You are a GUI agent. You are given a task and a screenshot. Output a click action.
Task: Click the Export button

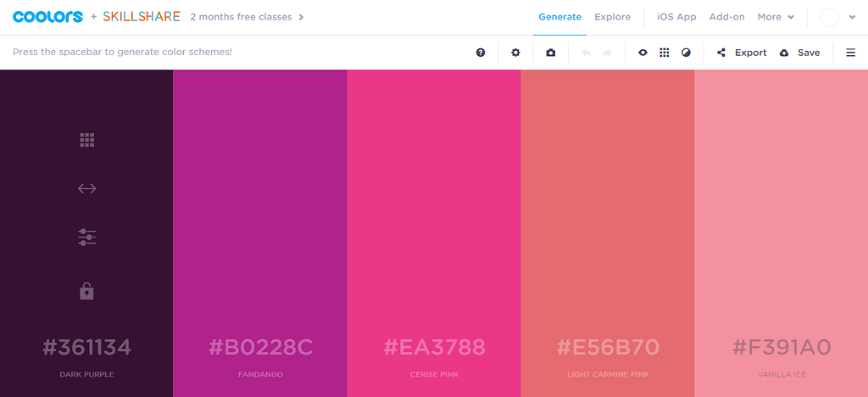click(x=751, y=53)
